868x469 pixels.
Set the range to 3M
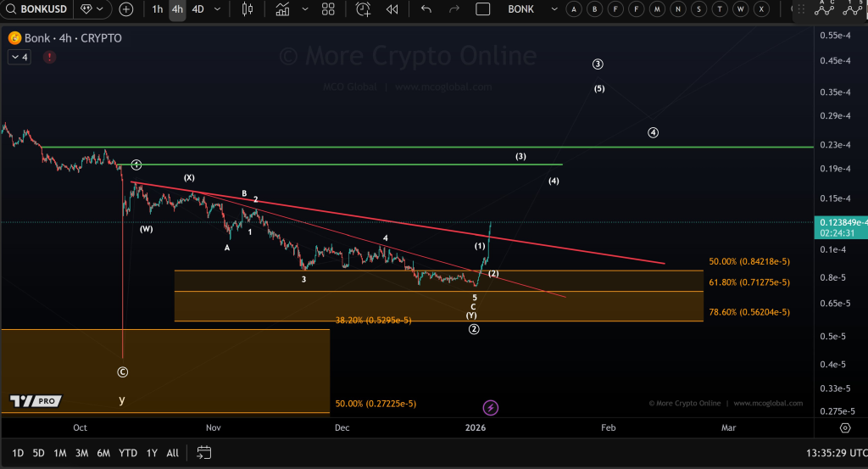(x=81, y=453)
